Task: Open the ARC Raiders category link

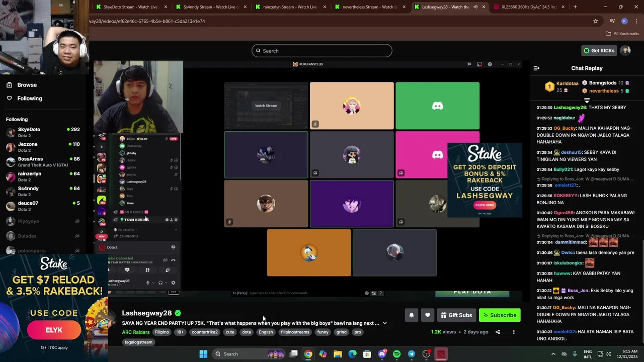Action: coord(136,332)
